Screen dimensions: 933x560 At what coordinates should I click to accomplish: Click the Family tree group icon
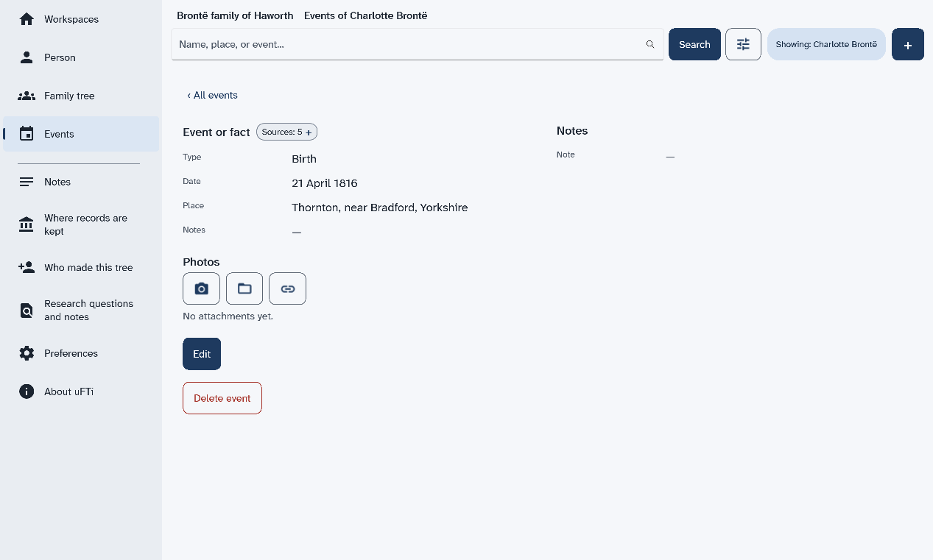point(27,96)
